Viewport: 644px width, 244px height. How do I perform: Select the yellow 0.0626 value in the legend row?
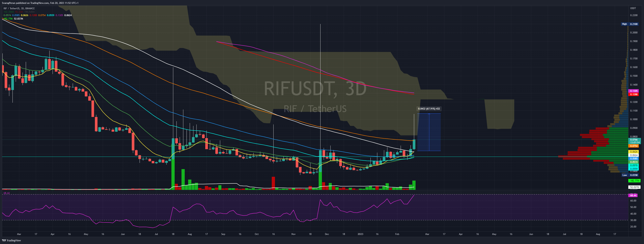(25, 15)
